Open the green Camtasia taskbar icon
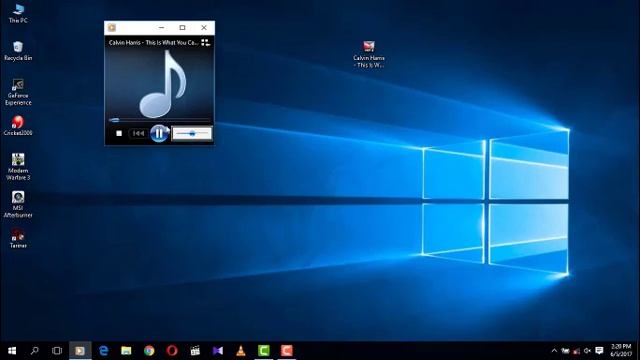 click(264, 351)
